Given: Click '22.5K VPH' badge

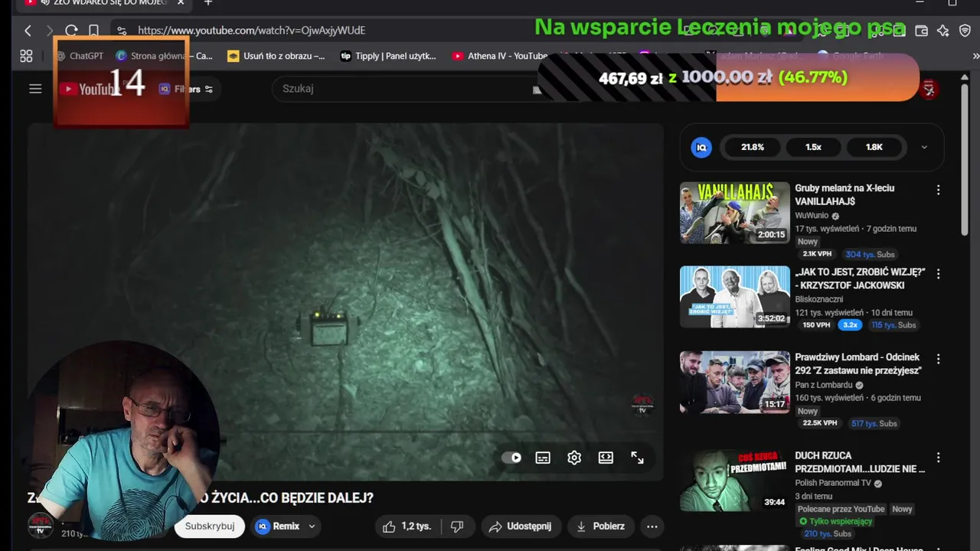Looking at the screenshot, I should 820,423.
